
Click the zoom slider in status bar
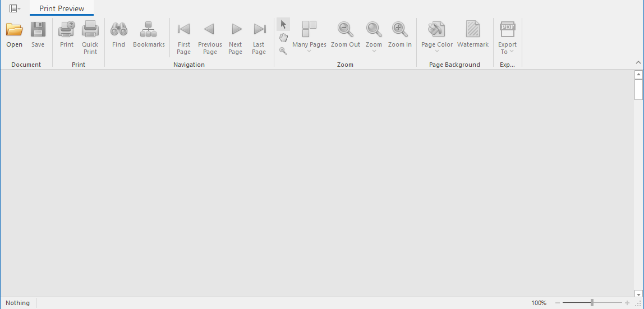point(592,303)
